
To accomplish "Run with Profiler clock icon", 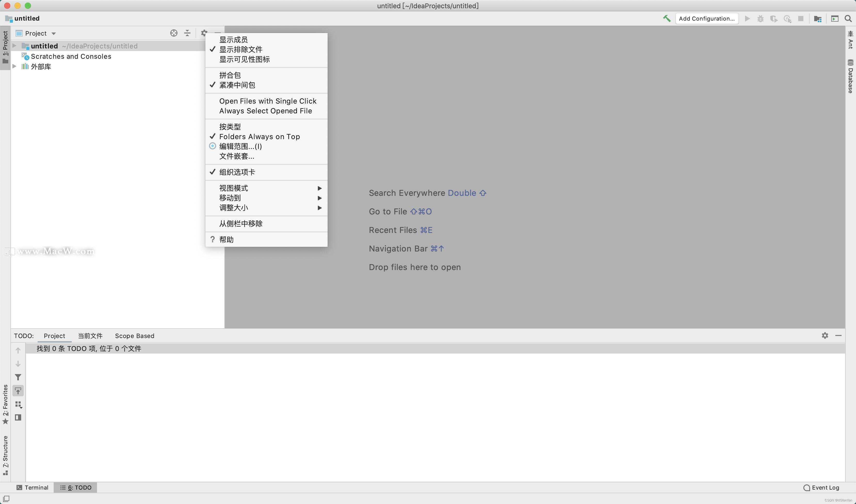I will (788, 19).
